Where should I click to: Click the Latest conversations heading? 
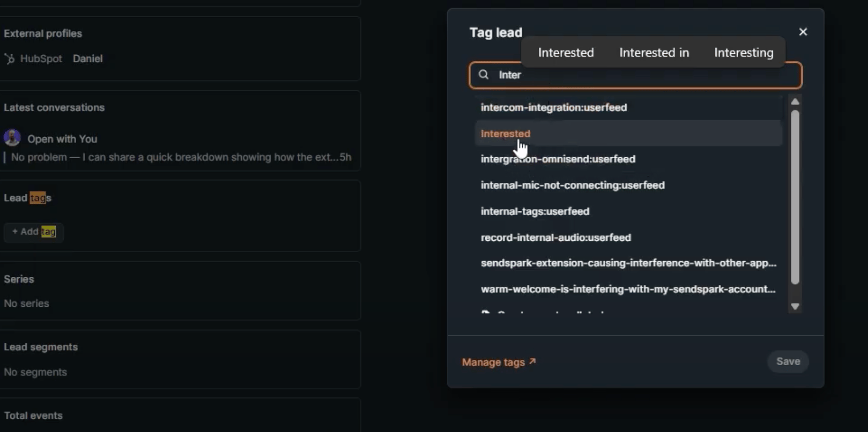pos(54,107)
